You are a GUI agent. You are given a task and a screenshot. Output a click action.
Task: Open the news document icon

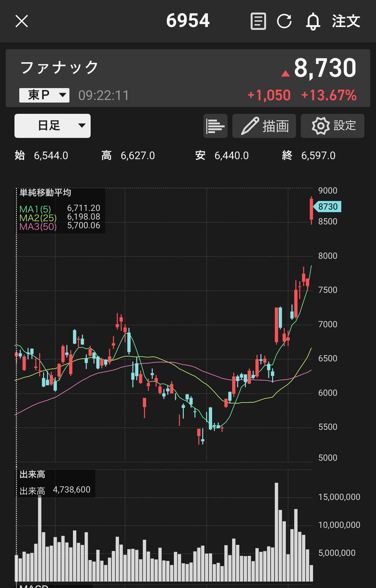(258, 21)
